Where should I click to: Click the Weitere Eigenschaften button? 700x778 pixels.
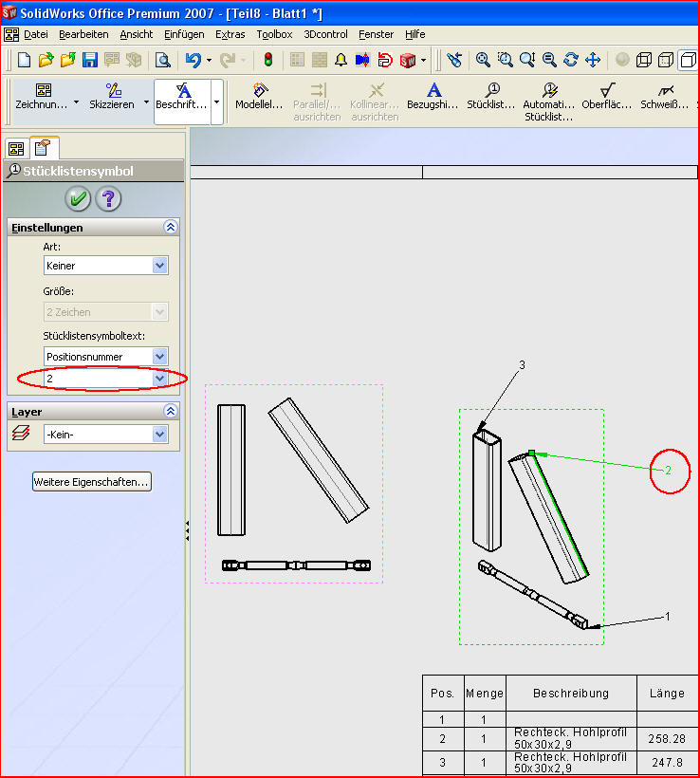click(92, 482)
